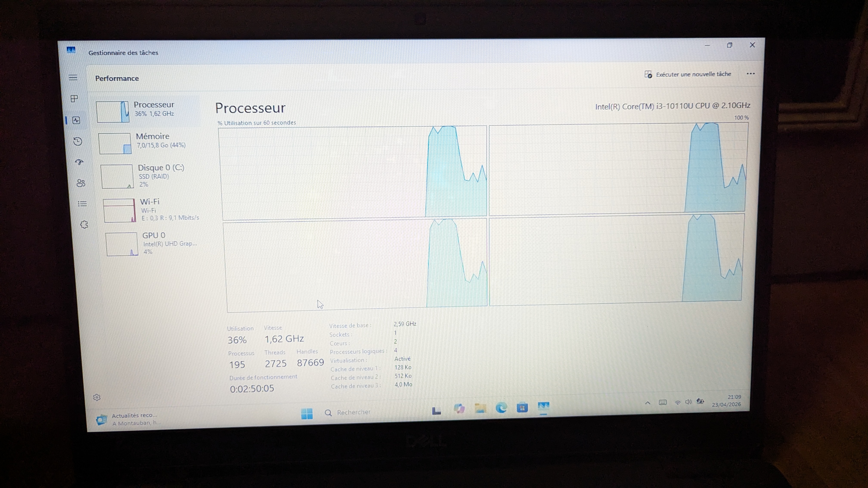Screen dimensions: 868x488
Task: Open the Windows Start menu
Action: 307,413
